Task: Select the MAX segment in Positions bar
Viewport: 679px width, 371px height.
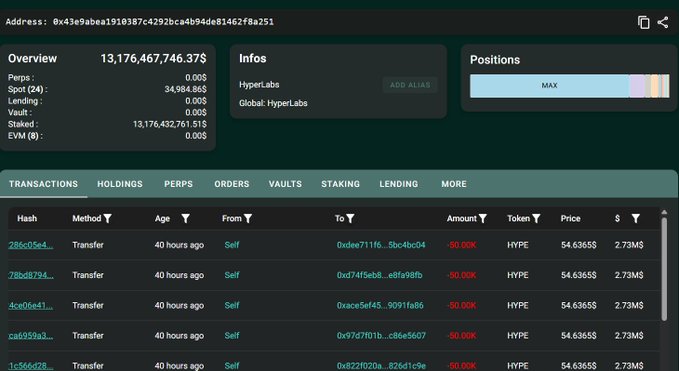Action: click(549, 86)
